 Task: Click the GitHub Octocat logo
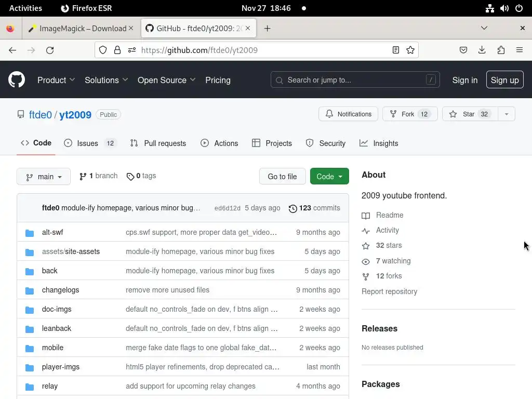click(x=16, y=79)
